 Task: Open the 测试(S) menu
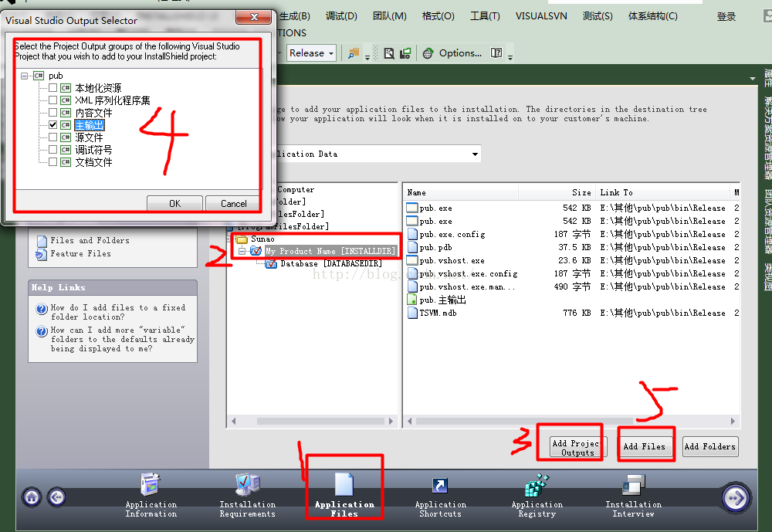[598, 16]
